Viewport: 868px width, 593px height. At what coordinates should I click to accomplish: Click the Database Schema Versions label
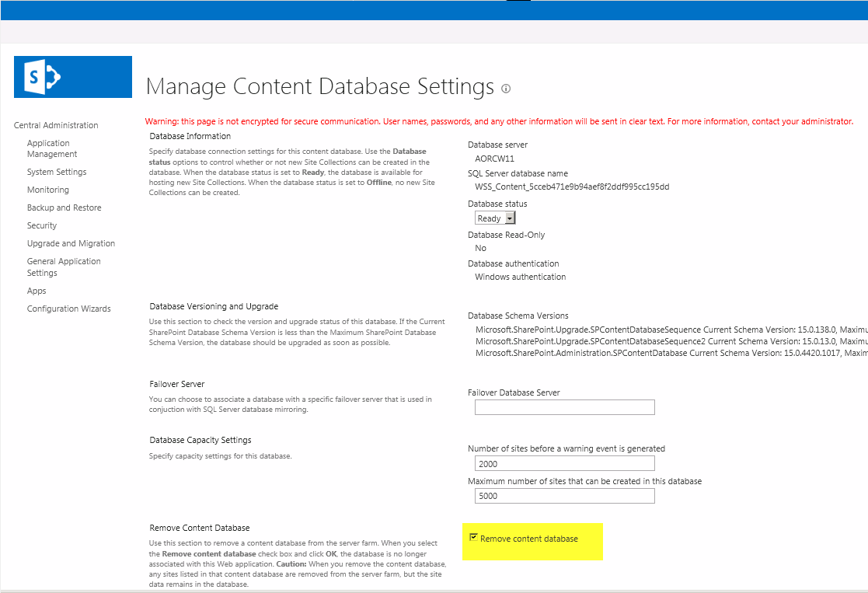click(x=518, y=316)
